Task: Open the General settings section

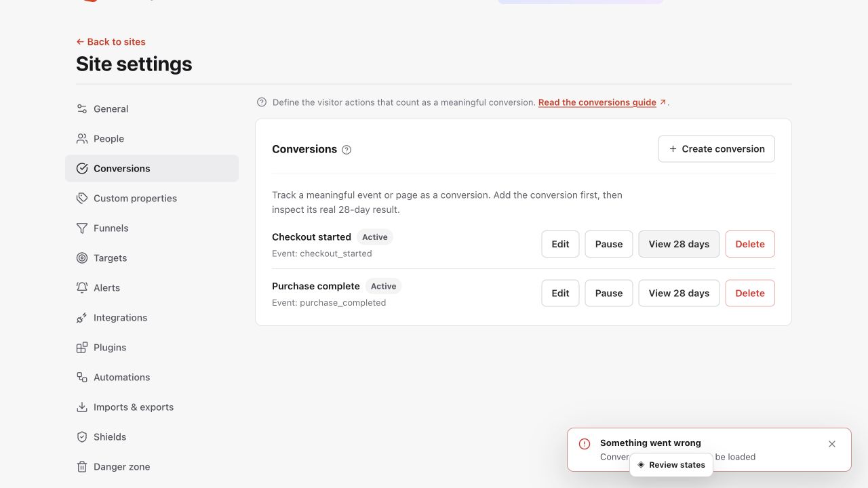Action: click(152, 109)
